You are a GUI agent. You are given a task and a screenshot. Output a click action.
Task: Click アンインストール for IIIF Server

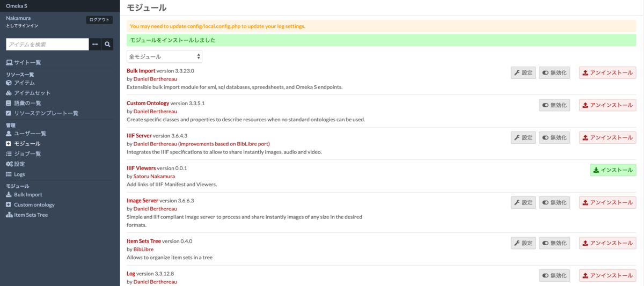pyautogui.click(x=608, y=138)
